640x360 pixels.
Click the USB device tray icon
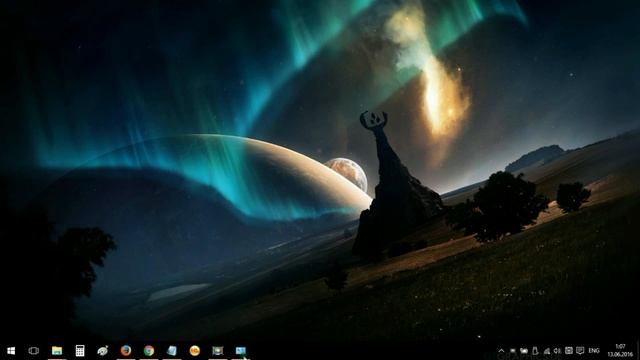point(535,351)
